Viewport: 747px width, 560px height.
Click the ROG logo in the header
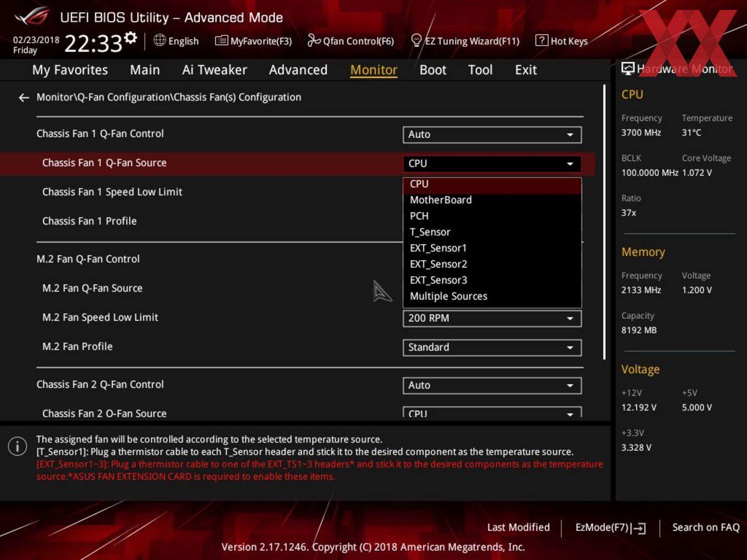(x=32, y=17)
